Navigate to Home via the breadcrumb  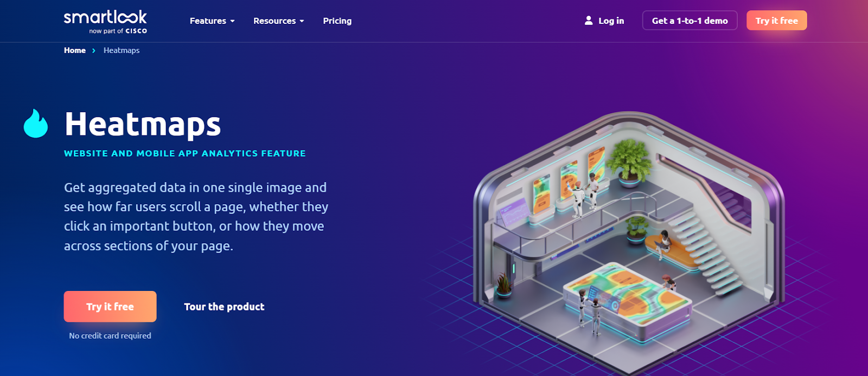pyautogui.click(x=75, y=50)
